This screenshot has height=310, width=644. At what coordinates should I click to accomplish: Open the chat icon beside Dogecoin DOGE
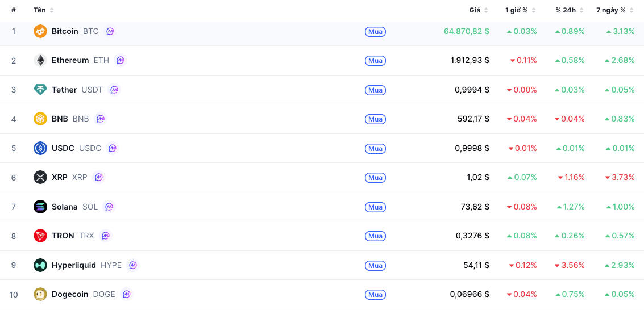pos(127,295)
